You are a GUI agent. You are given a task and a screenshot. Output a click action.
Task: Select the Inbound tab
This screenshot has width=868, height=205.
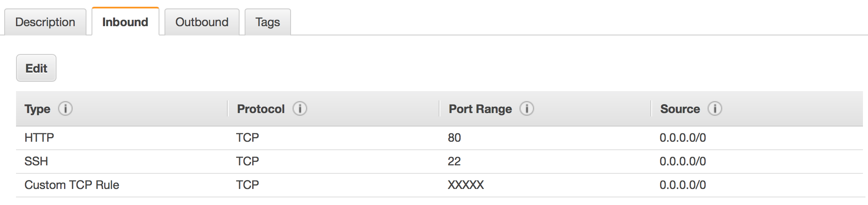[125, 22]
